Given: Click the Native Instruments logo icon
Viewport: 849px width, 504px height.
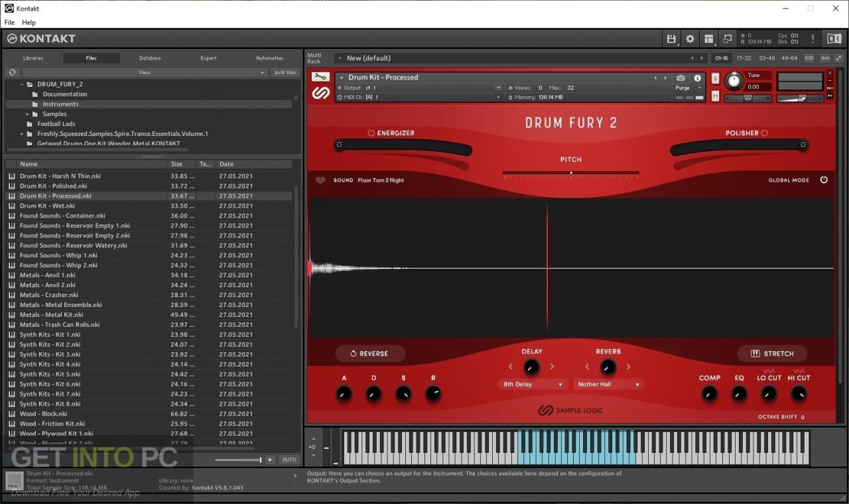Looking at the screenshot, I should 834,38.
